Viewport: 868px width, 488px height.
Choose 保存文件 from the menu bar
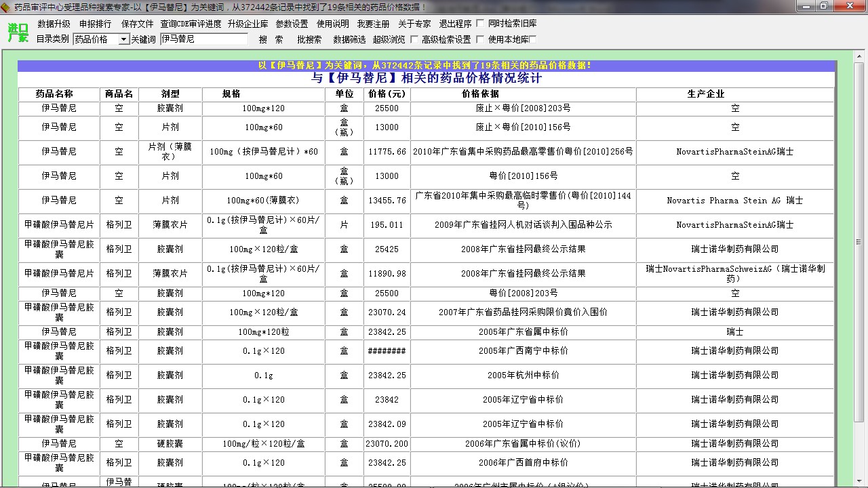138,24
